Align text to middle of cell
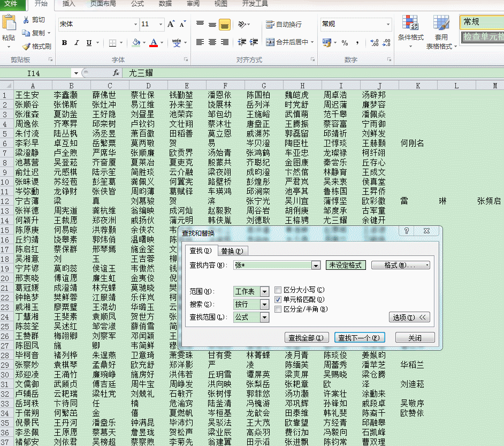Screen dimensions: 504x446 [212, 24]
